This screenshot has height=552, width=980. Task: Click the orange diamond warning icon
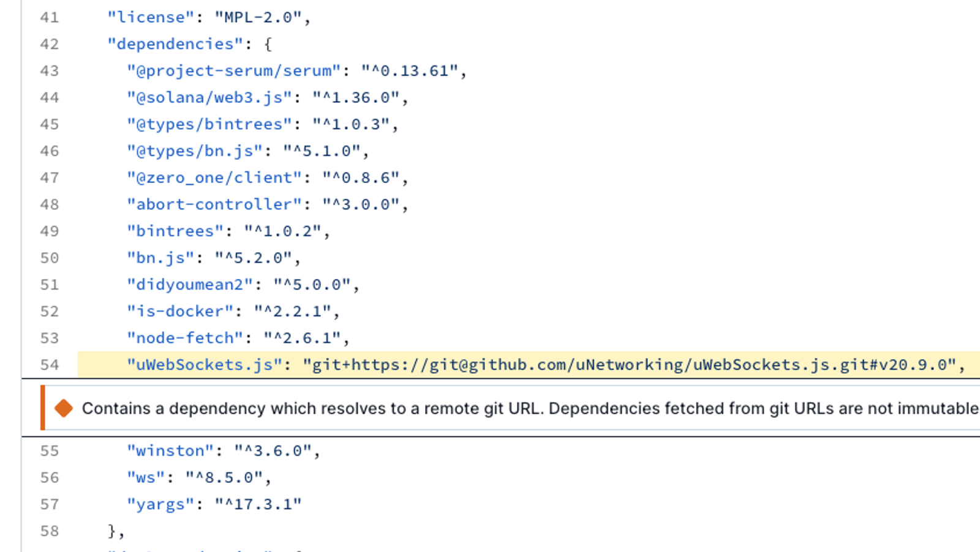click(64, 408)
